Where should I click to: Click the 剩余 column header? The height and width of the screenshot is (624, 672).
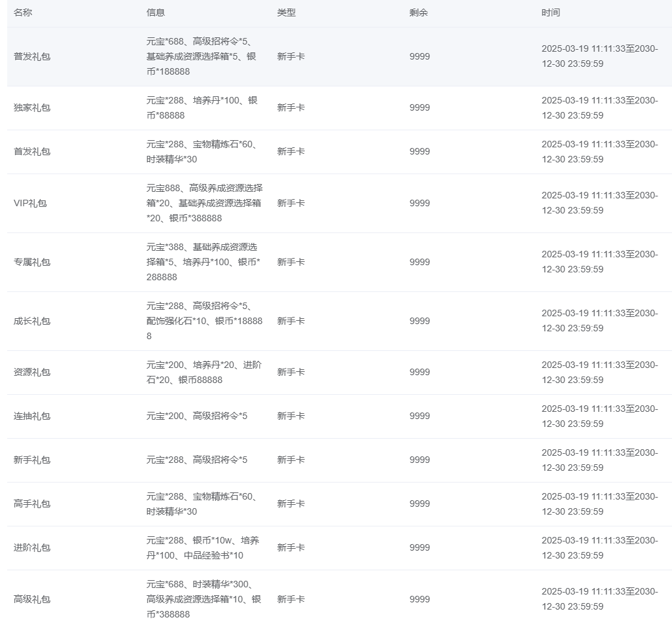(x=419, y=12)
